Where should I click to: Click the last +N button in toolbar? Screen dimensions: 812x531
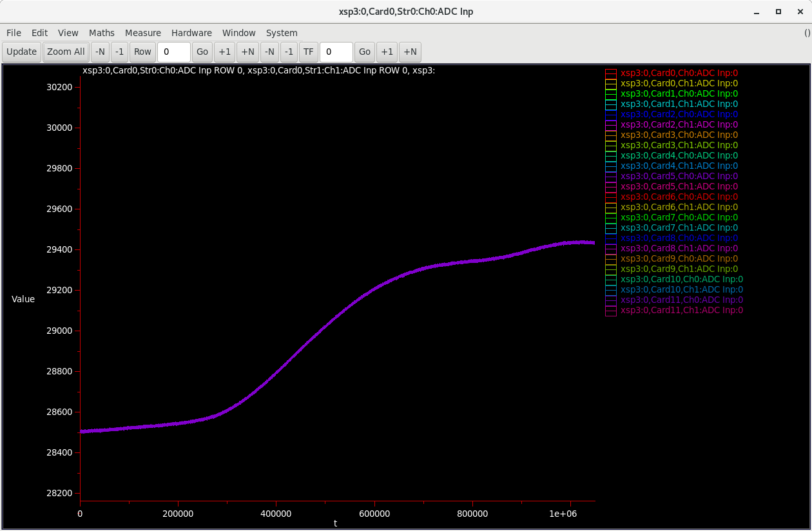[x=411, y=52]
